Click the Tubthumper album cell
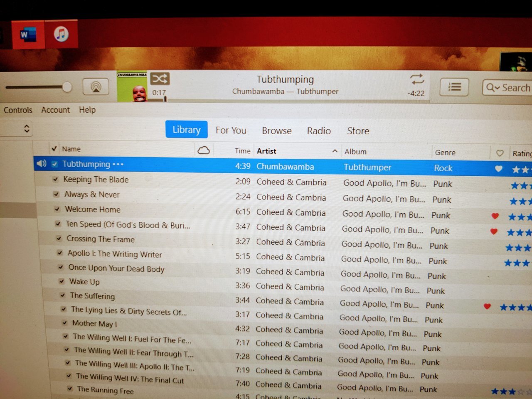 pyautogui.click(x=367, y=167)
